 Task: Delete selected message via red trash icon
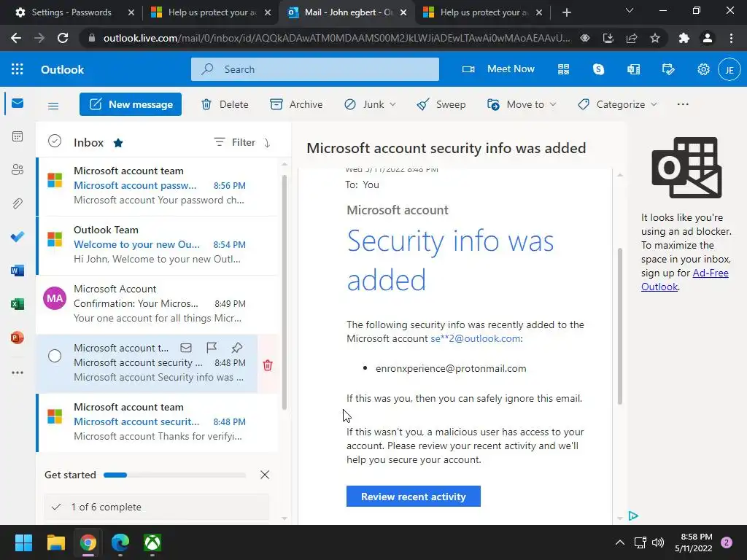tap(268, 365)
